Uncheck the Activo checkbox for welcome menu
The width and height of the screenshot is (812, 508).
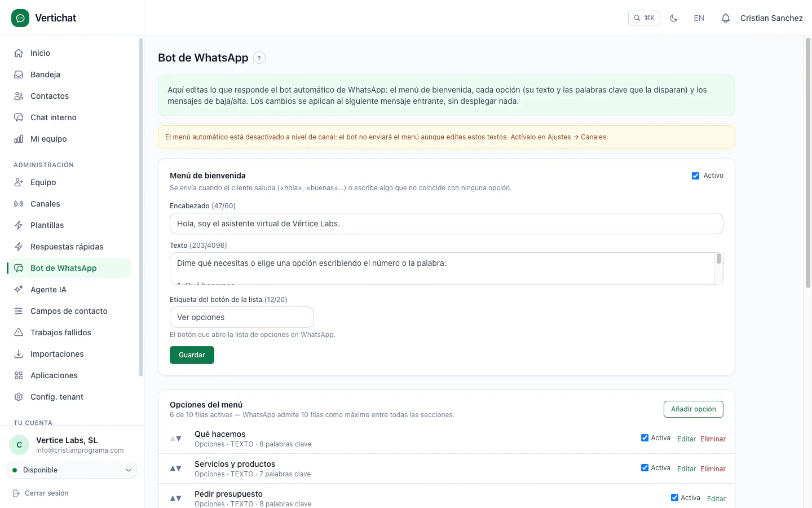(696, 176)
